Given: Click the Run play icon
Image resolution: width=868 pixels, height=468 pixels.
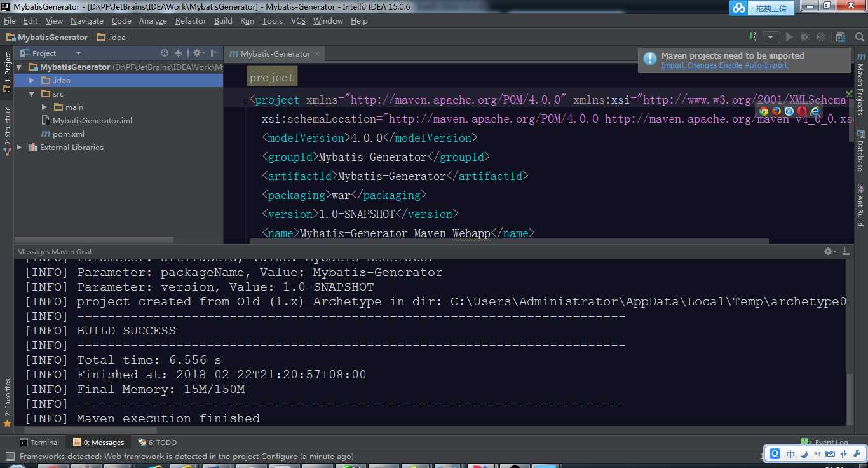Looking at the screenshot, I should click(x=790, y=37).
